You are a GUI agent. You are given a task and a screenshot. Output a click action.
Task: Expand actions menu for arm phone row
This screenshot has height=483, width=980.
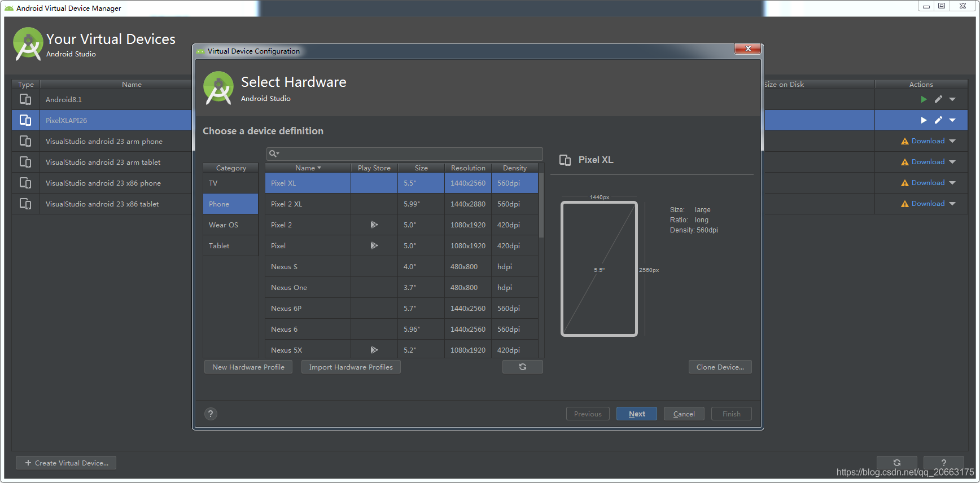[x=952, y=141]
